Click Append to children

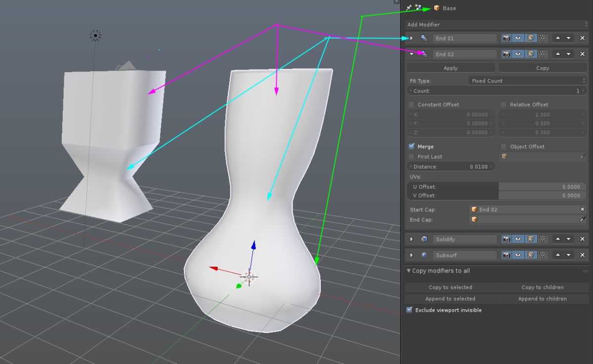click(543, 298)
